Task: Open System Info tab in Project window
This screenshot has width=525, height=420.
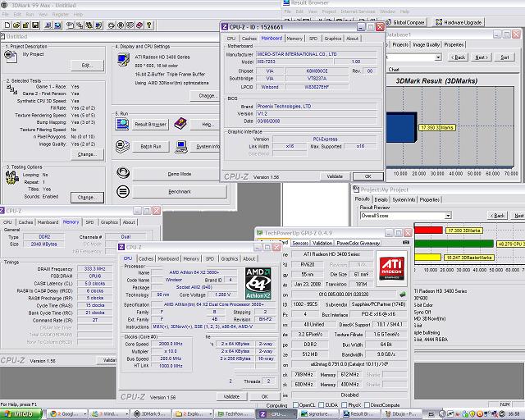Action: pos(404,199)
